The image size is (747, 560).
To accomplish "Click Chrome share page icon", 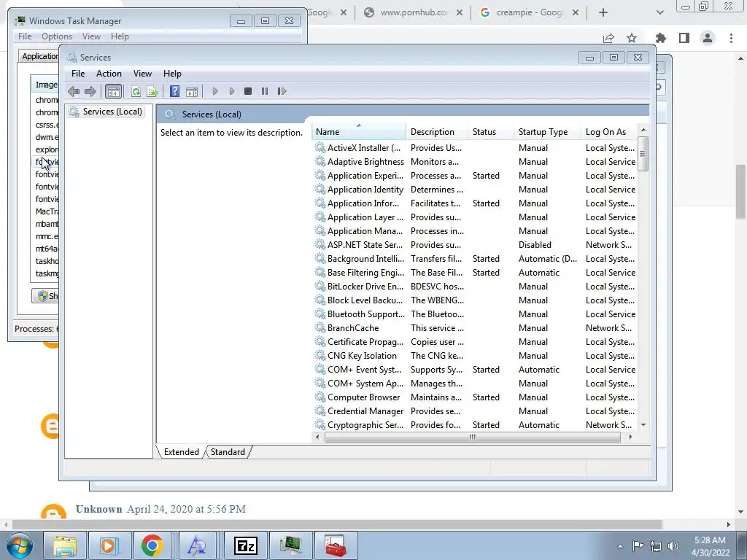I will pos(608,38).
